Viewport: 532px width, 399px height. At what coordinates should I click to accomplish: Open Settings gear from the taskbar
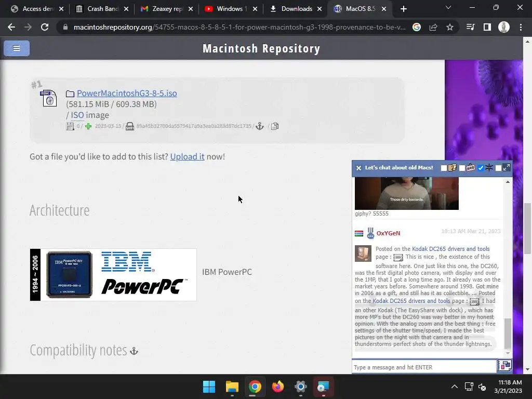point(301,387)
